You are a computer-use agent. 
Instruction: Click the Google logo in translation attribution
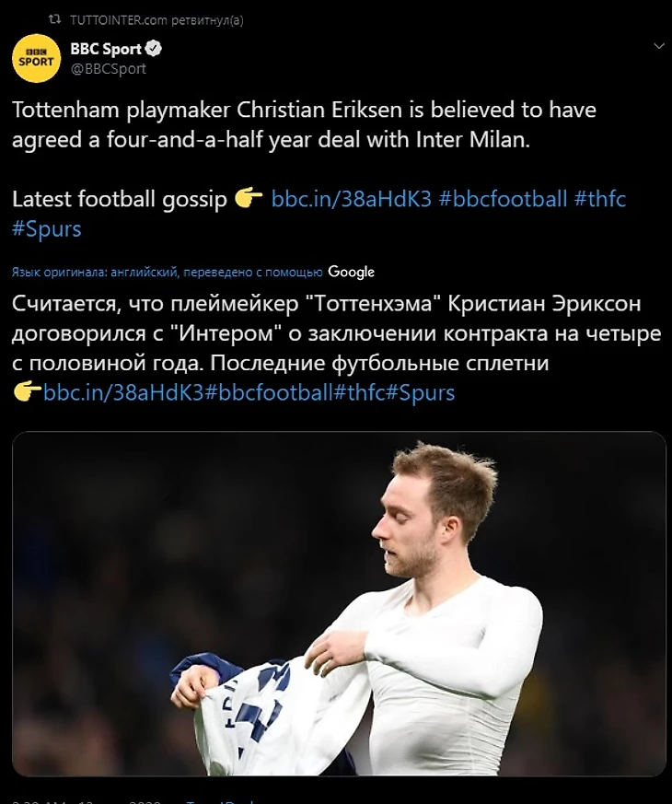[351, 272]
